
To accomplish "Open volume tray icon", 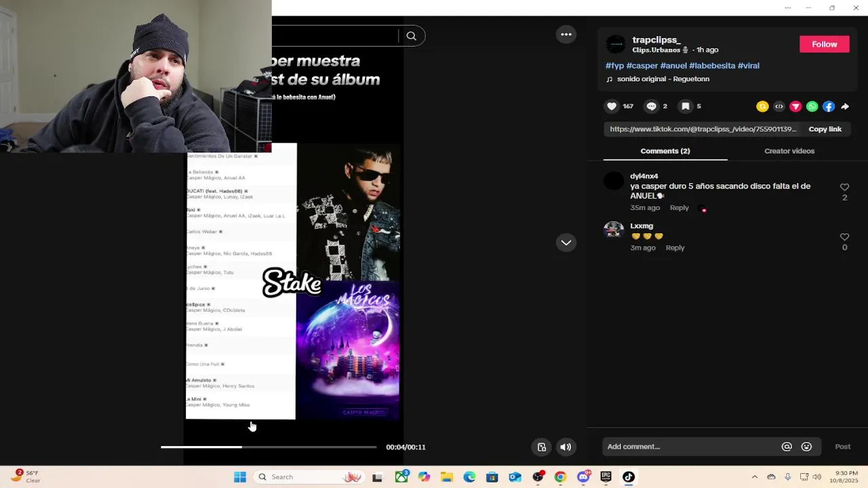I will pos(816,477).
